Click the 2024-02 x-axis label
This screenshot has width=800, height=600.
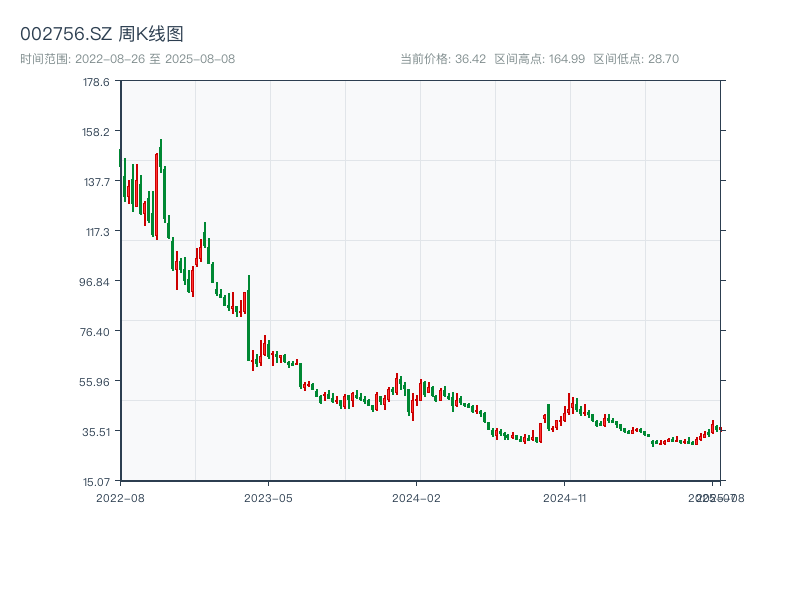point(416,497)
